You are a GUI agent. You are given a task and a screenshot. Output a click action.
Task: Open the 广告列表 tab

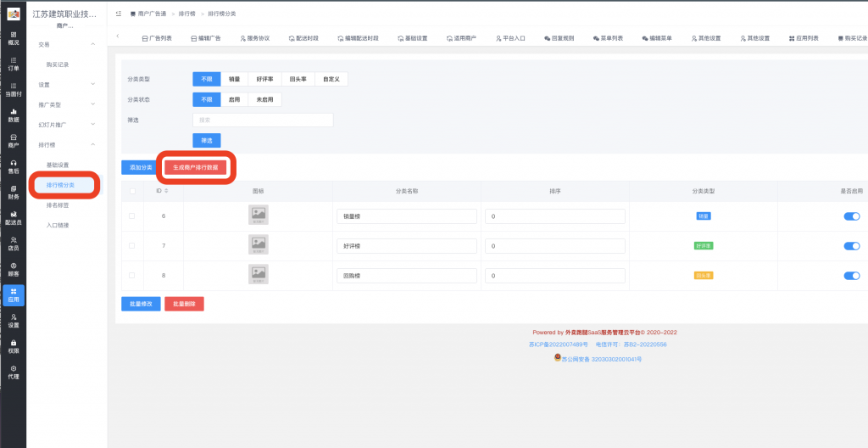(x=155, y=38)
